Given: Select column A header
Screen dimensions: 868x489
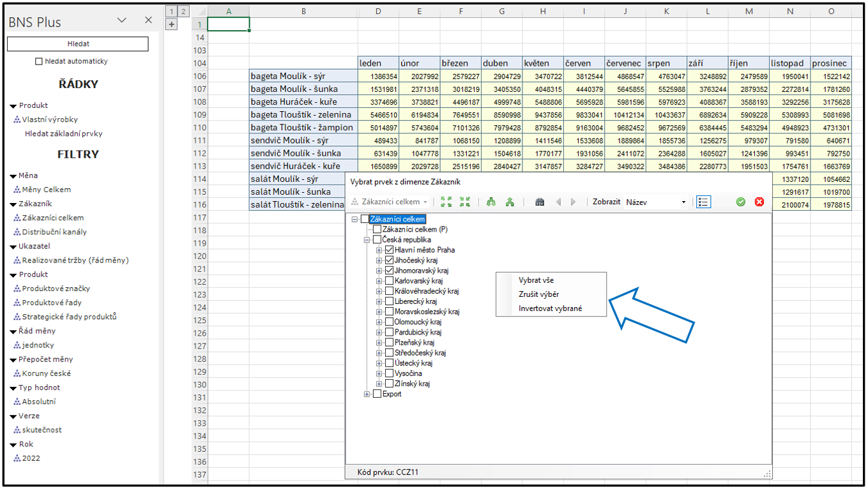Looking at the screenshot, I should [x=229, y=11].
